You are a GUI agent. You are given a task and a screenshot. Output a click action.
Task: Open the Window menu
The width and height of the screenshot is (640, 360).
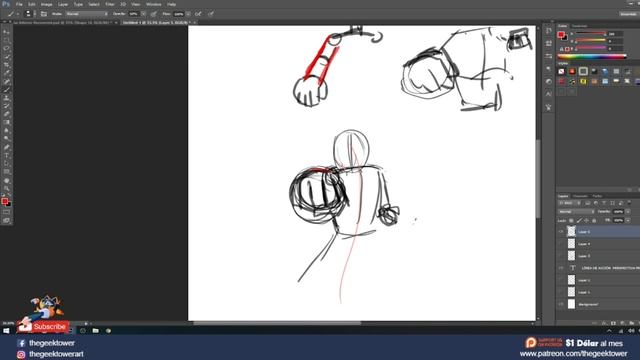pos(153,4)
